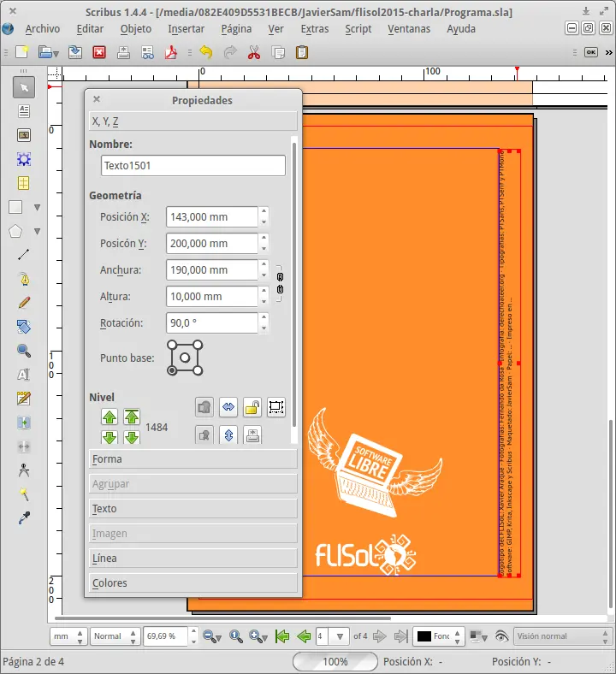Open the Objeto menu
Screen dimensions: 616x674
pos(136,29)
